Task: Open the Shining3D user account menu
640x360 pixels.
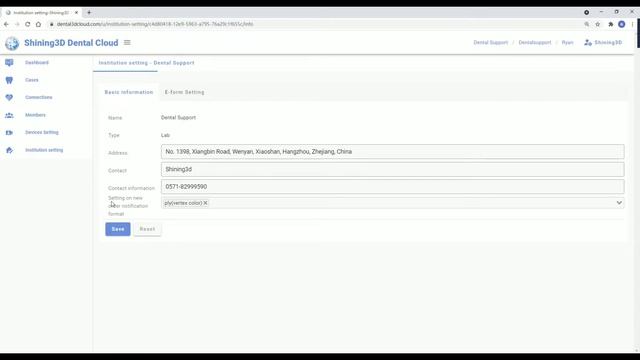Action: [x=603, y=42]
